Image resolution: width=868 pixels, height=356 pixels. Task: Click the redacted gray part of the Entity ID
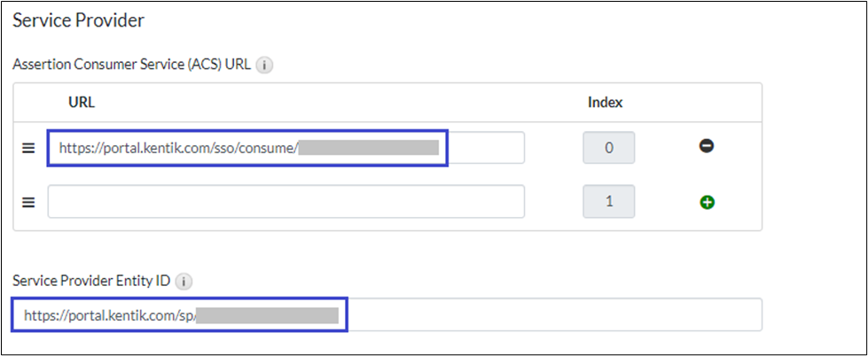coord(267,314)
